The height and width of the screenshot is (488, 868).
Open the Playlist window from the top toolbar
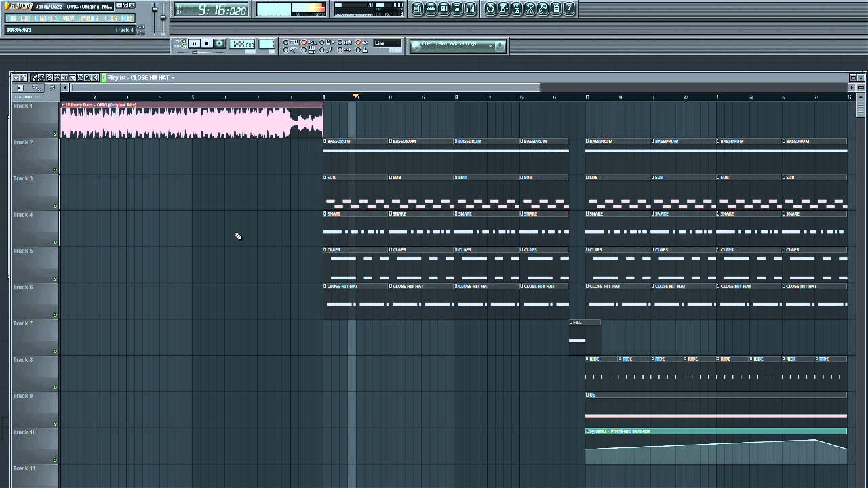(417, 8)
